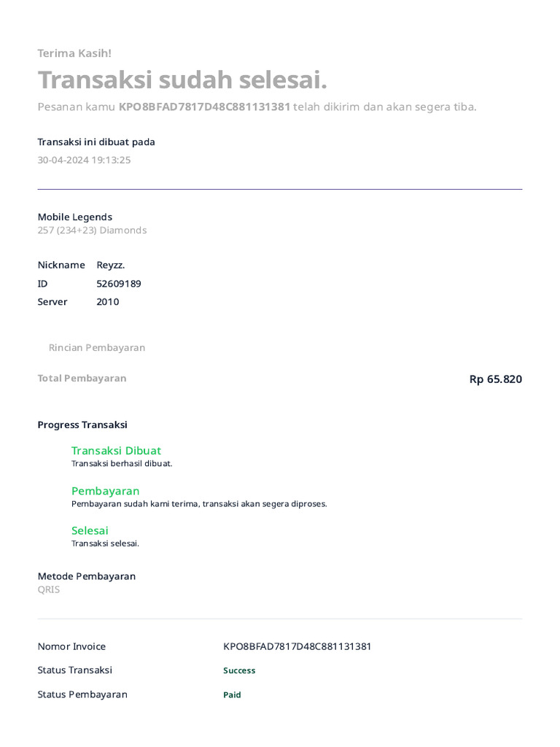Click the order number in the confirmation message
Viewport: 560px width, 747px height.
click(x=204, y=107)
